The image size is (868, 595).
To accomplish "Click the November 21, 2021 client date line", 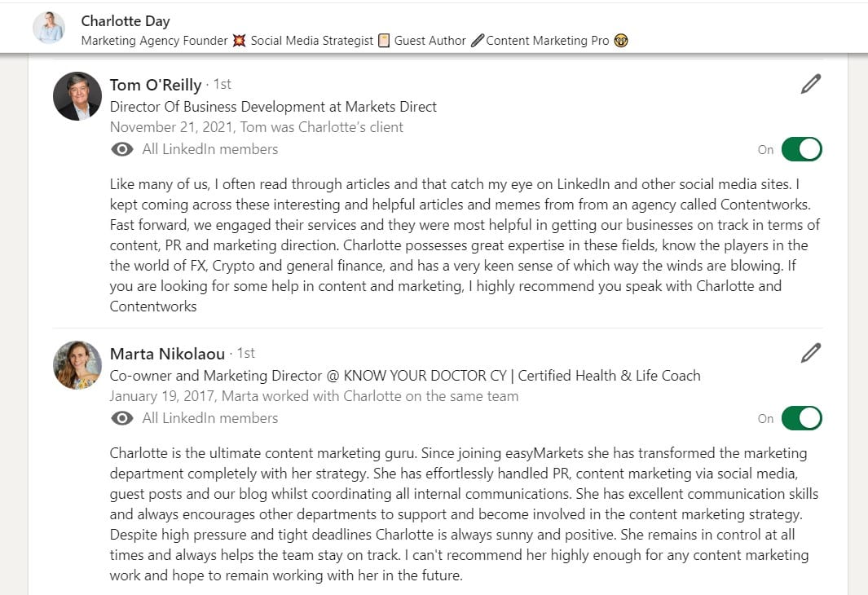I will click(257, 127).
